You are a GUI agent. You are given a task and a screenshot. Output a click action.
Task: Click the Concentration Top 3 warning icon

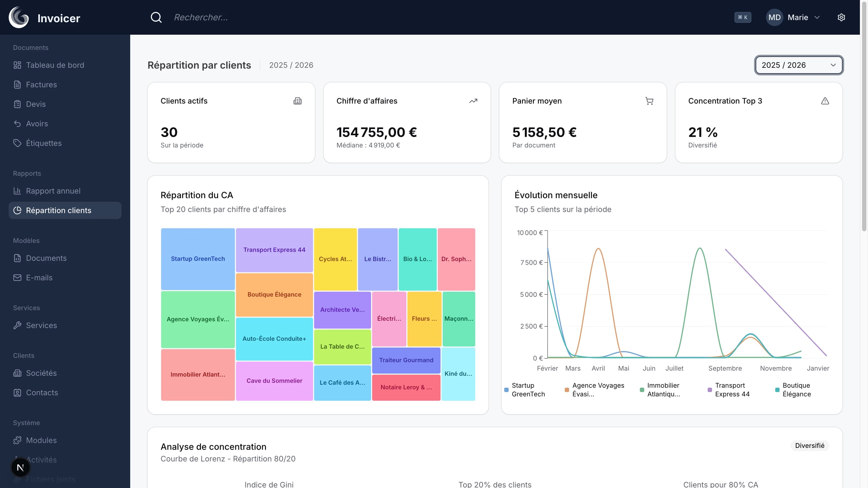(825, 101)
